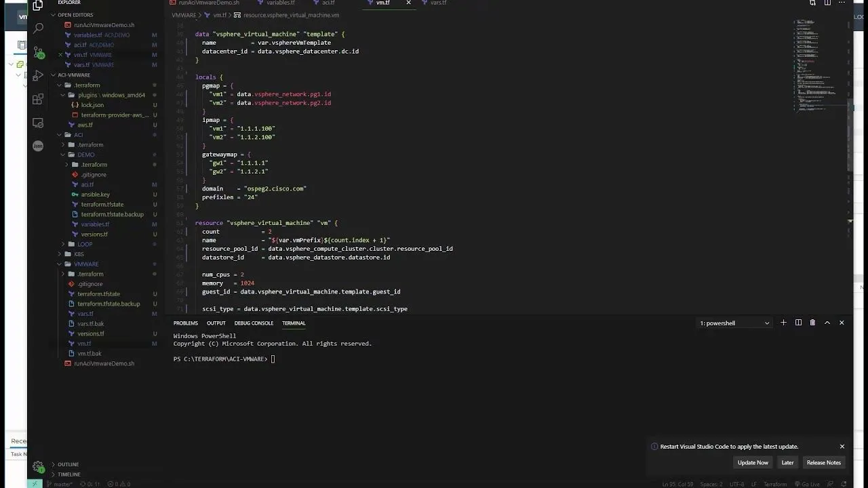This screenshot has width=868, height=488.
Task: Click the Explorer icon at sidebar top
Action: pos(38,7)
